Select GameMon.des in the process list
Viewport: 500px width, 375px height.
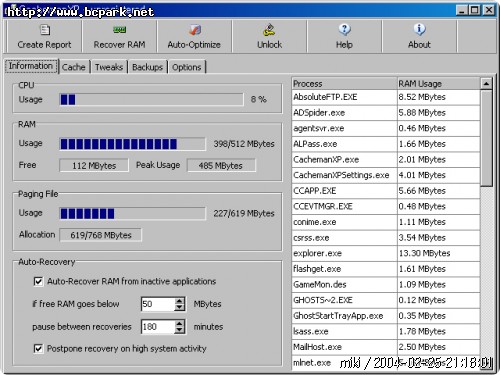pyautogui.click(x=386, y=285)
